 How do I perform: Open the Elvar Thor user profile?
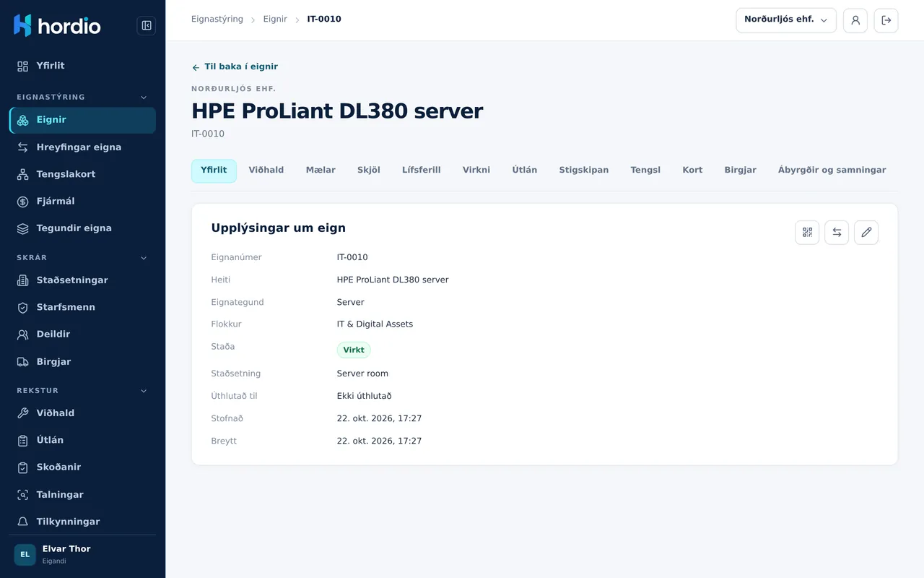click(x=82, y=555)
